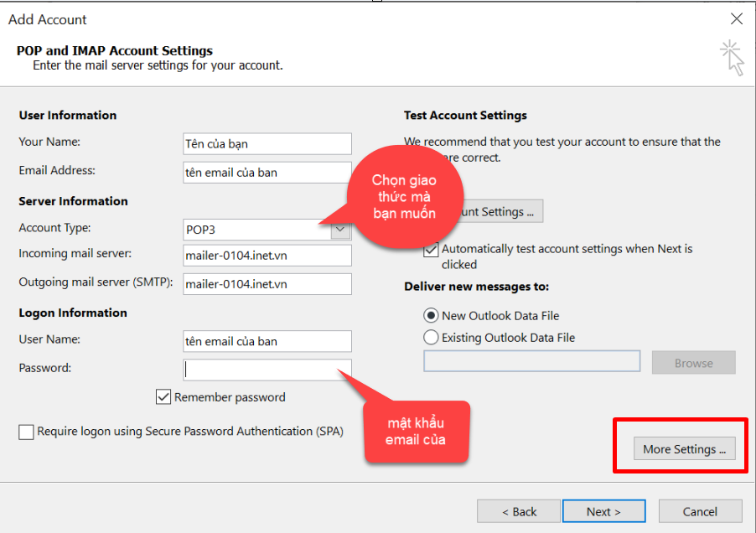Enable Require logon using Secure Password Authentication
Image resolution: width=756 pixels, height=533 pixels.
27,432
